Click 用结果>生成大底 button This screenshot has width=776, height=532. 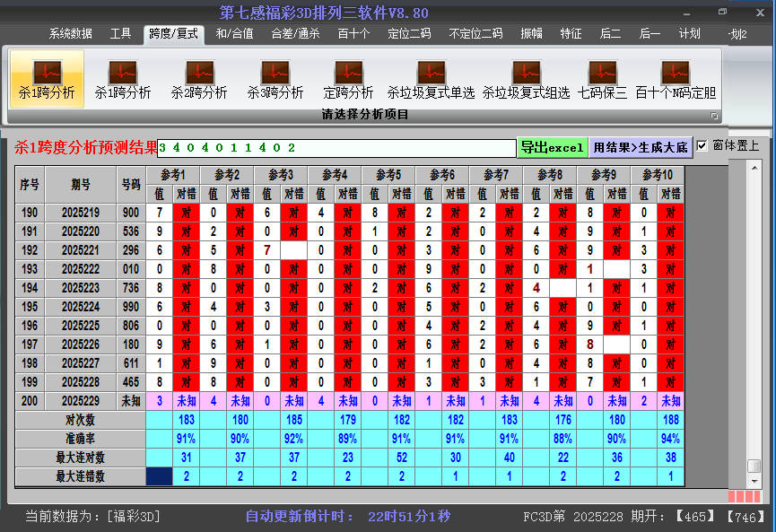(641, 147)
